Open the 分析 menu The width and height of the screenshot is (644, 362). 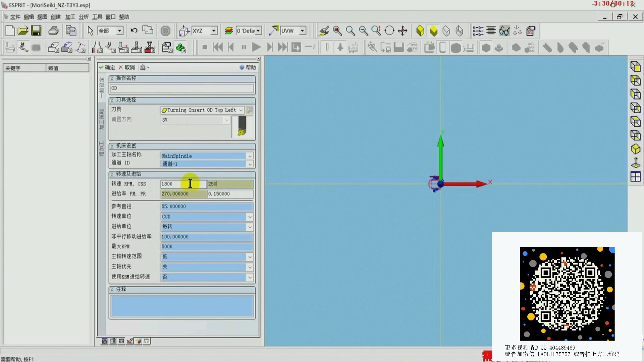(x=84, y=17)
